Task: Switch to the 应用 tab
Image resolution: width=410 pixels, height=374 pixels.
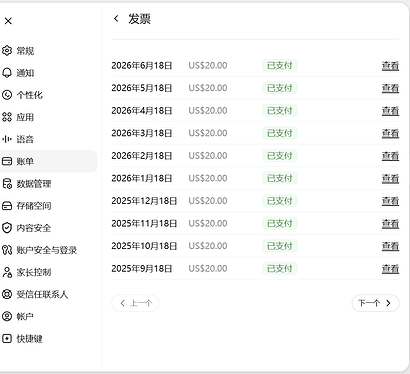Action: tap(49, 117)
